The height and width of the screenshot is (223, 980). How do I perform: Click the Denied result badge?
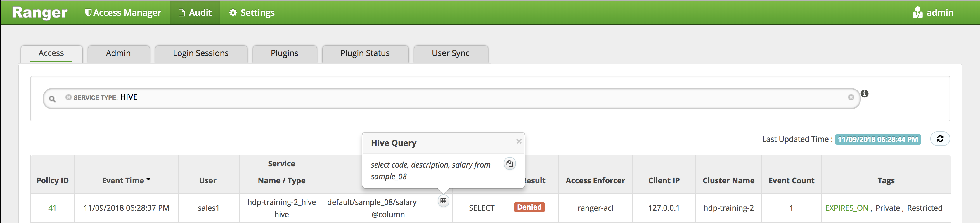coord(529,207)
